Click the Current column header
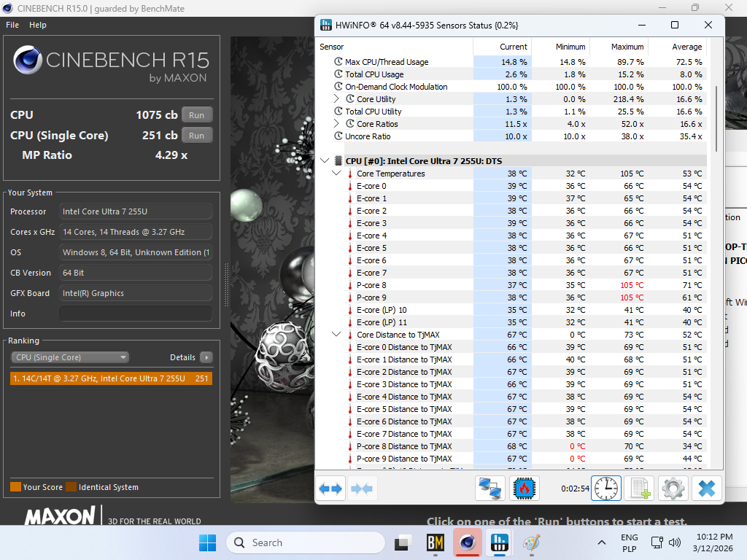 tap(502, 47)
